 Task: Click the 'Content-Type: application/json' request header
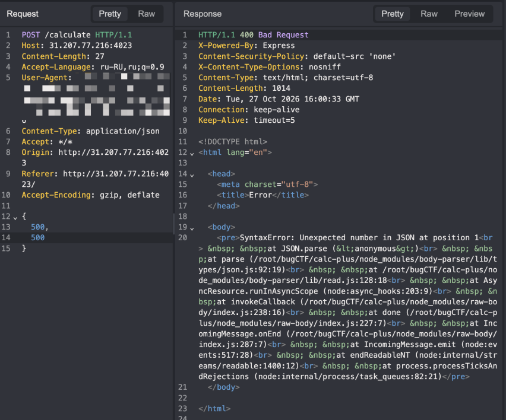click(91, 131)
